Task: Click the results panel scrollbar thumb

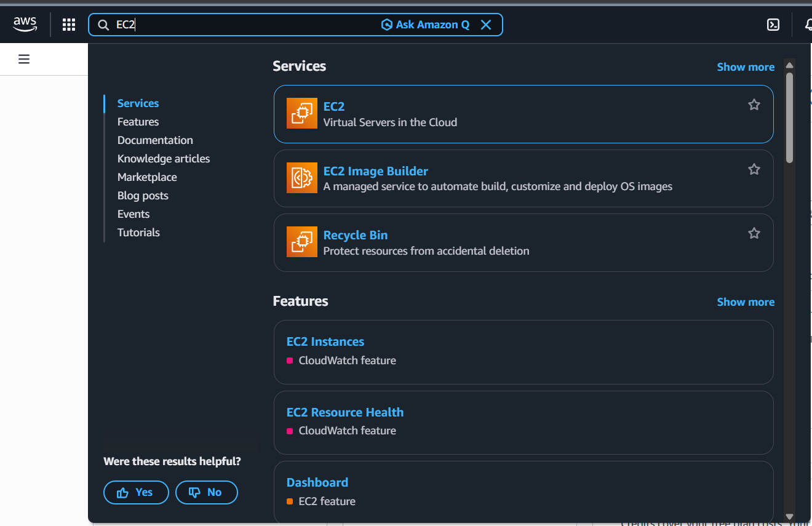Action: pyautogui.click(x=790, y=118)
